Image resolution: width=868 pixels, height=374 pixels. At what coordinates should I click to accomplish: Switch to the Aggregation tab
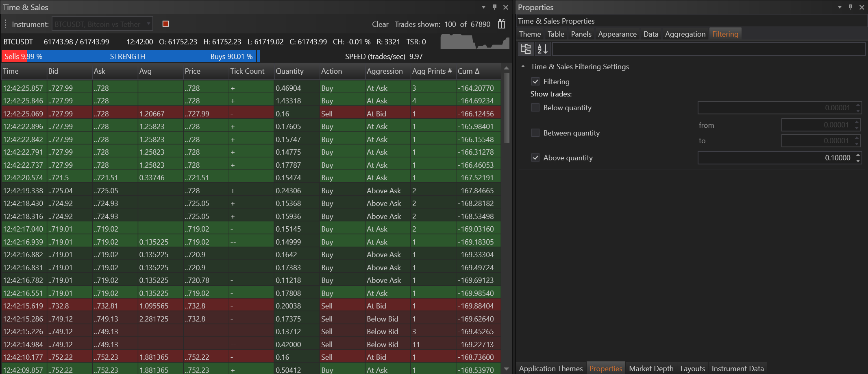point(685,34)
